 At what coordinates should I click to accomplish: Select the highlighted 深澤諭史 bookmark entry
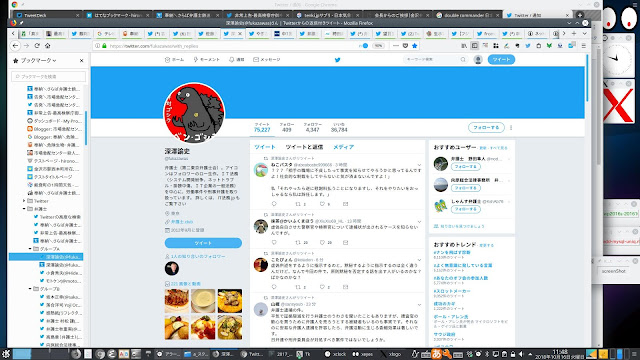click(46, 257)
